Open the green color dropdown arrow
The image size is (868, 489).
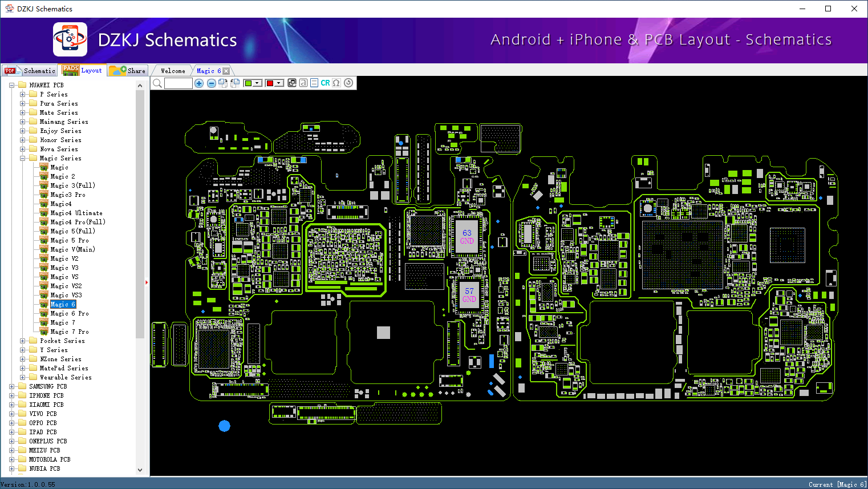pos(257,83)
